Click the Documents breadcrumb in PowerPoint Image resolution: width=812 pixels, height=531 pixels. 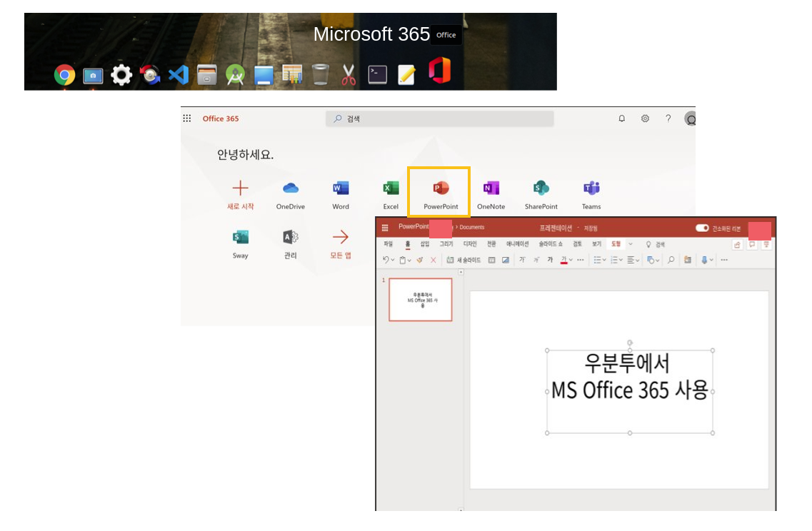point(472,227)
